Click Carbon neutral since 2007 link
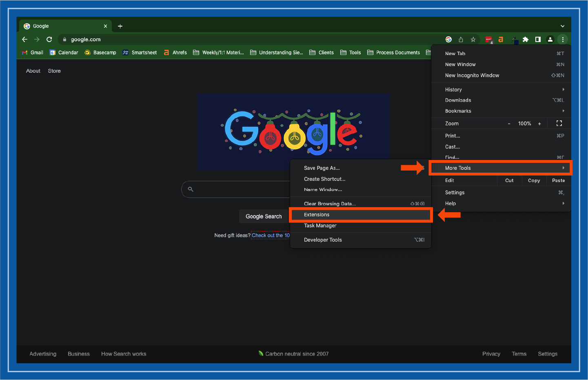Viewport: 588px width, 380px height. [293, 354]
